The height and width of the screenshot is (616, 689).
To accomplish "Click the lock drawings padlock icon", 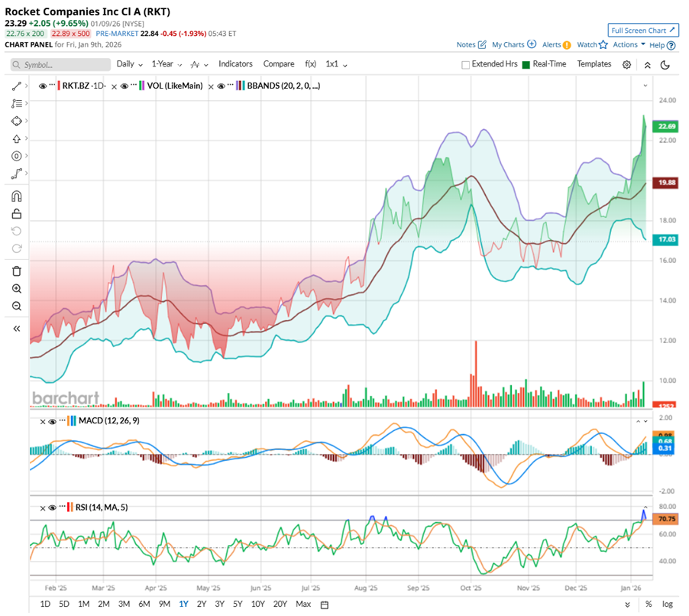I will point(16,214).
